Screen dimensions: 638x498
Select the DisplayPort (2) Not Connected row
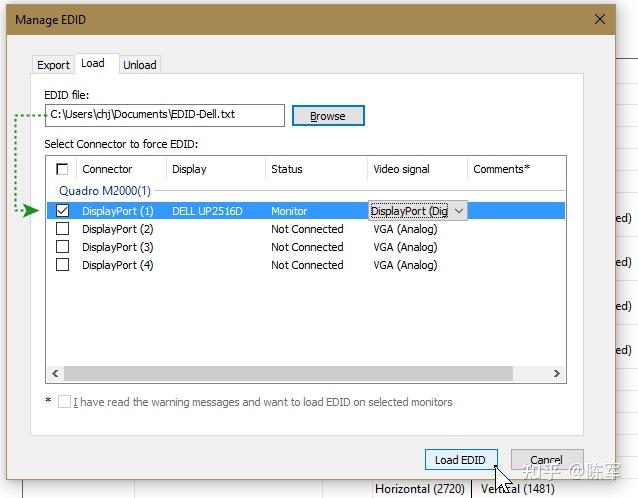(x=307, y=229)
